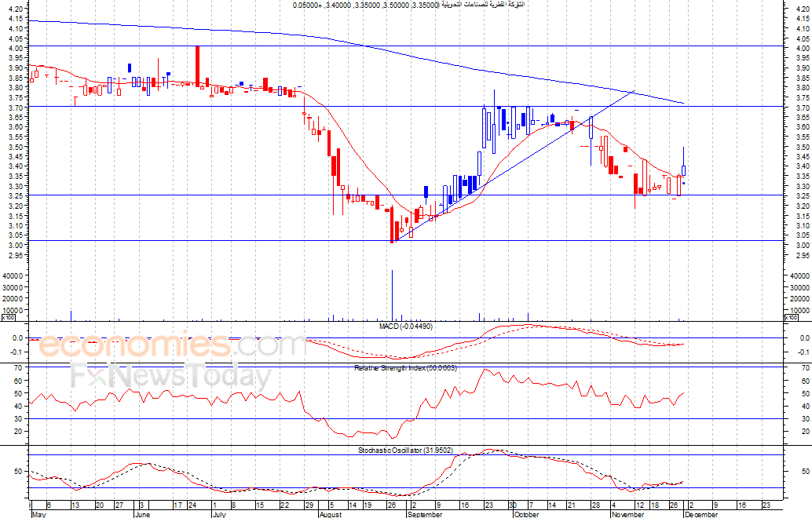Viewport: 812px width, 518px height.
Task: Click the September label on date axis
Action: 424,515
